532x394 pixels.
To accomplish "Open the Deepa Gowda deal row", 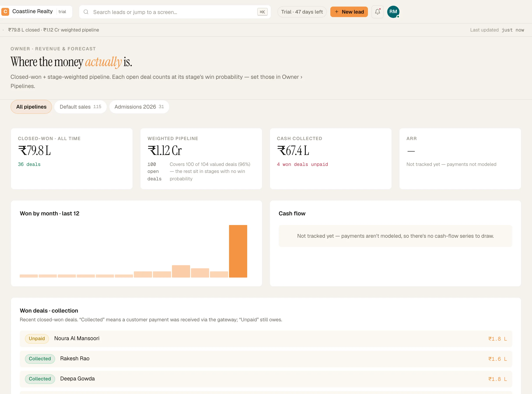I will (266, 379).
